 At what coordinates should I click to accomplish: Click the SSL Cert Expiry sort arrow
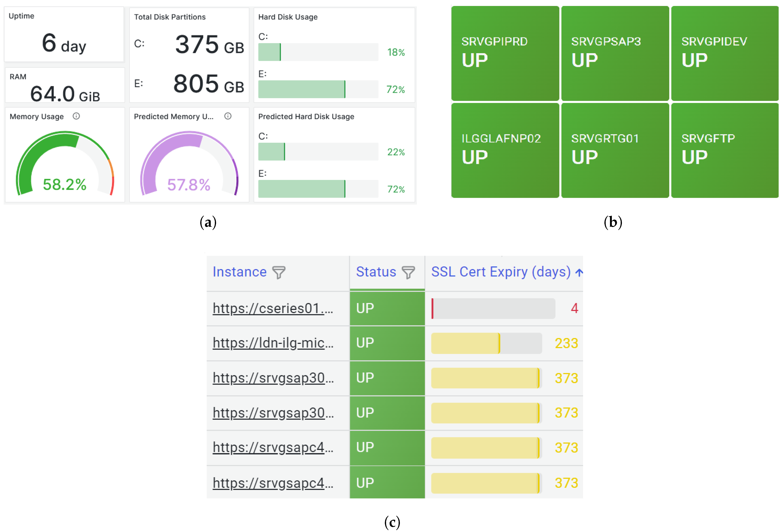[x=579, y=272]
